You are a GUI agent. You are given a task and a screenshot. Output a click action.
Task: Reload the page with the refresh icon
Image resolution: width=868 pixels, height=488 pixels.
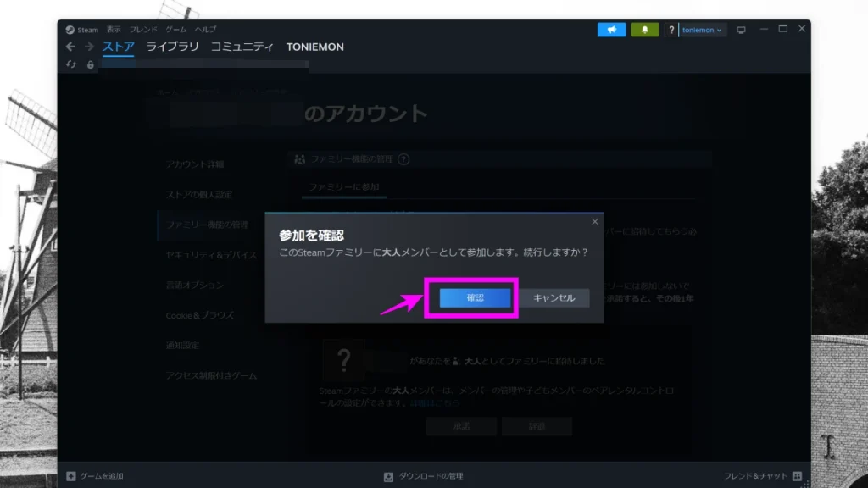click(x=71, y=64)
